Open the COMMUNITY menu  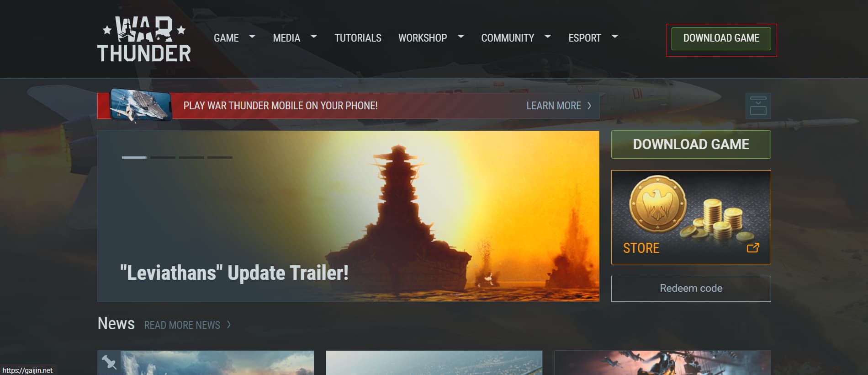click(508, 38)
